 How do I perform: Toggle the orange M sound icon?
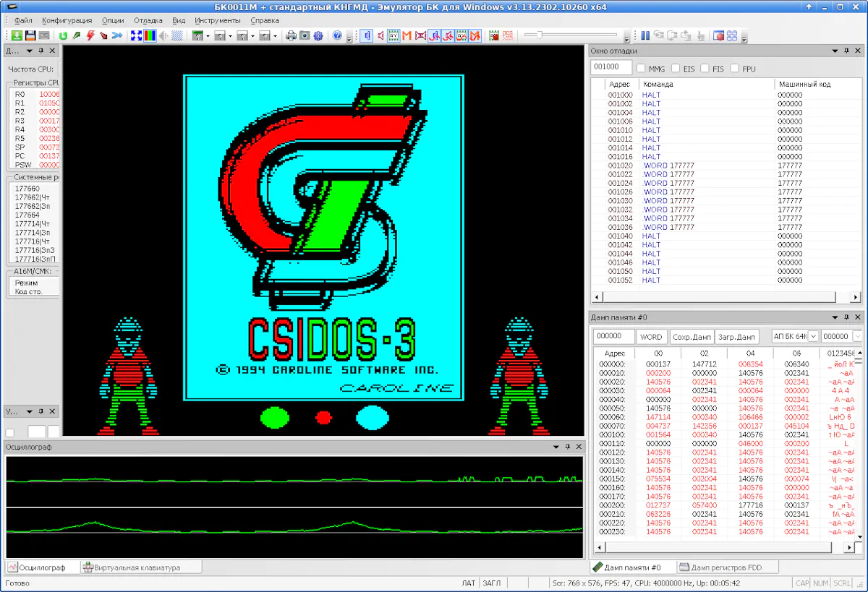407,35
